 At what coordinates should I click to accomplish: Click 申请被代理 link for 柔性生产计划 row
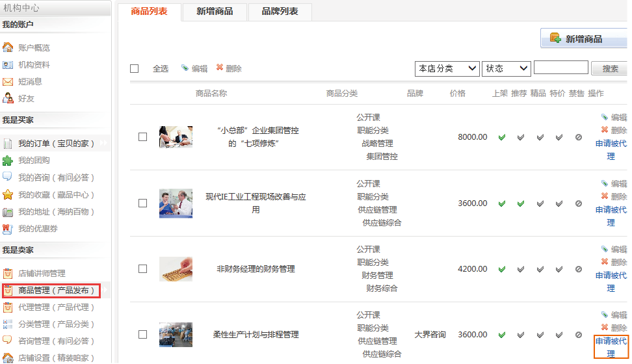(x=611, y=347)
